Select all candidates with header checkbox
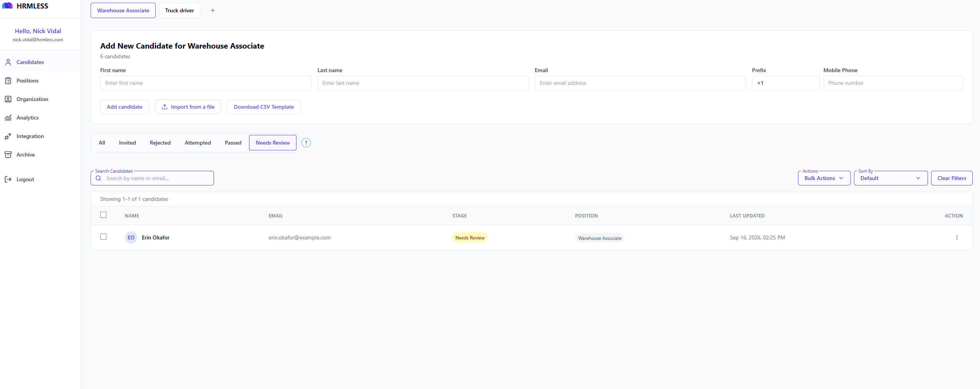This screenshot has height=389, width=980. [103, 215]
